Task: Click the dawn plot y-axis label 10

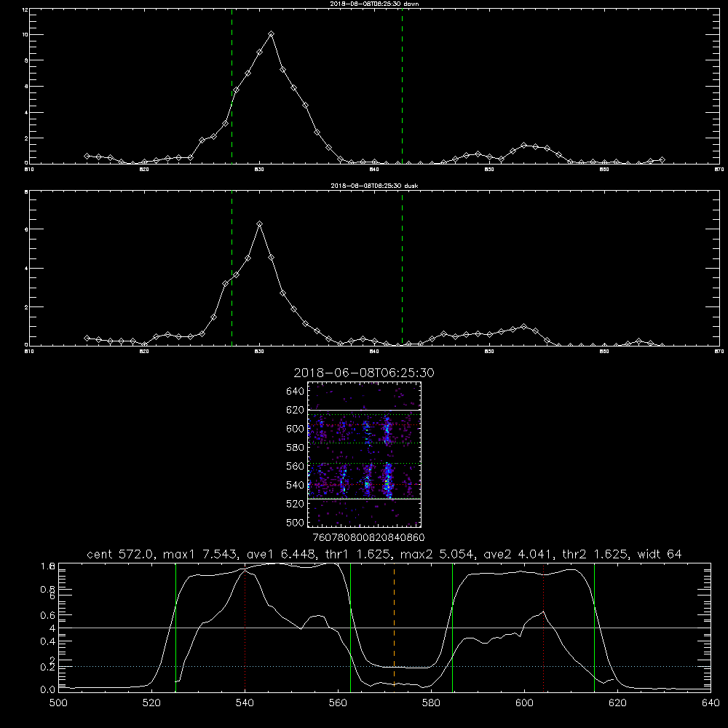Action: tap(25, 35)
